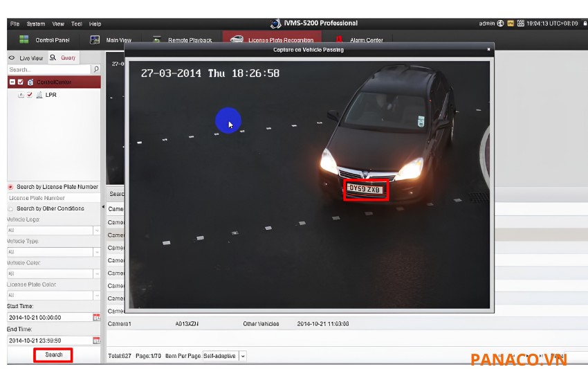Click the query magnifier icon beside Query
The height and width of the screenshot is (369, 588).
click(x=53, y=57)
